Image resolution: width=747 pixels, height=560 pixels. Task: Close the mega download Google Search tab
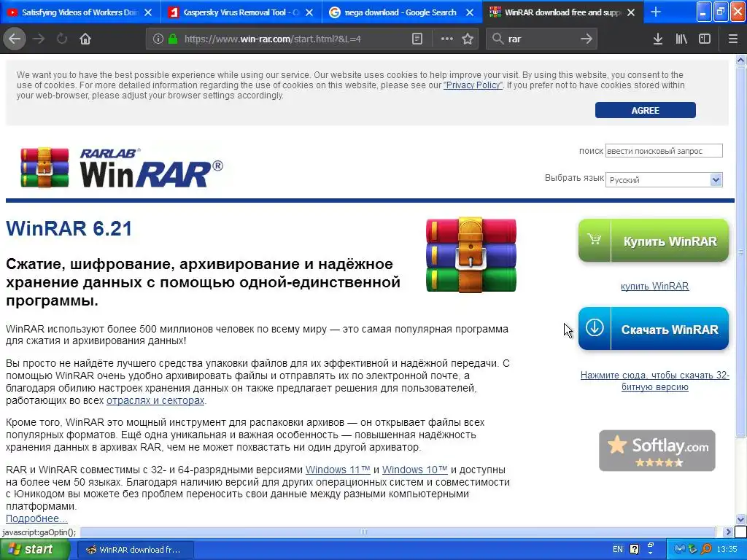pyautogui.click(x=470, y=12)
